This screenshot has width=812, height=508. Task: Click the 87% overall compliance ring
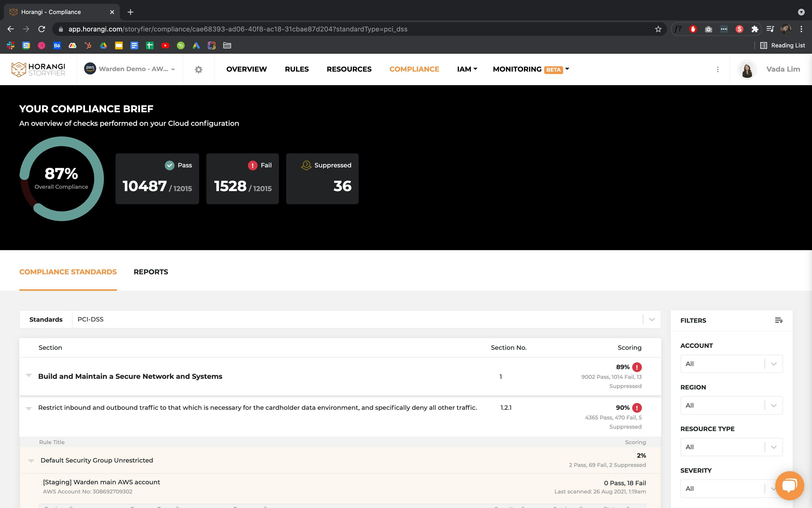(x=61, y=179)
